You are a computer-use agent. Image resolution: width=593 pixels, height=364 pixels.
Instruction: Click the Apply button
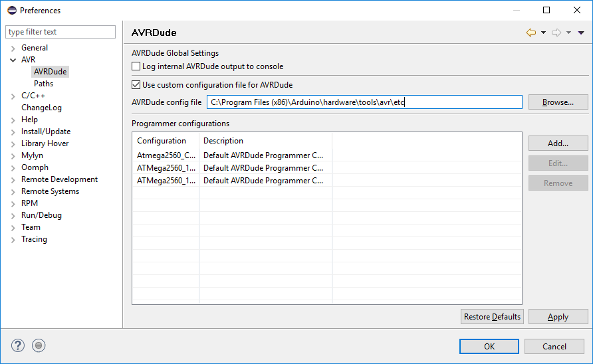tap(558, 317)
